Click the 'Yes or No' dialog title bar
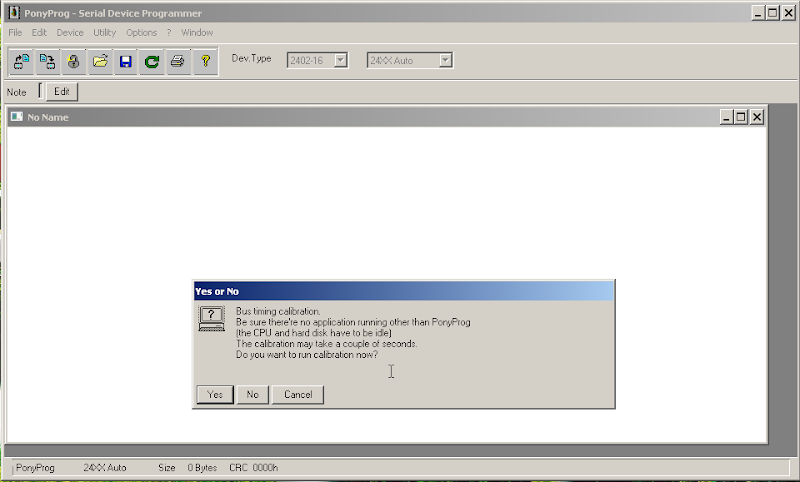800x482 pixels. click(x=404, y=291)
